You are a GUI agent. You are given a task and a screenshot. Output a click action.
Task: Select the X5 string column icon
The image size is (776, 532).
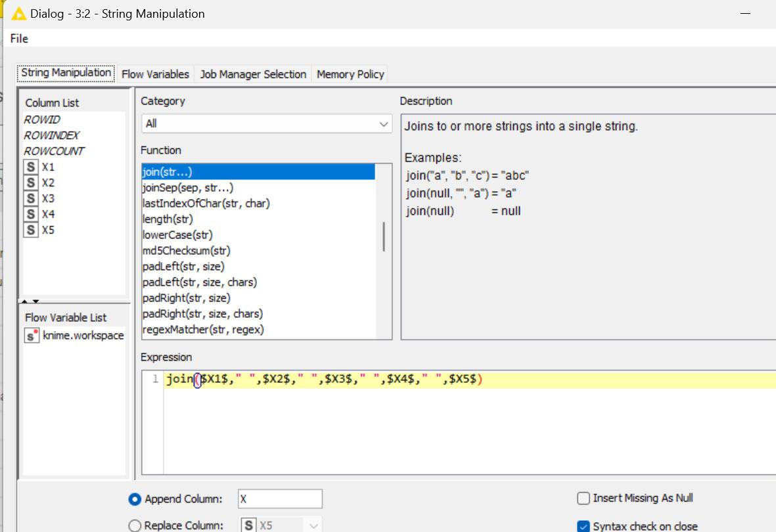[31, 230]
